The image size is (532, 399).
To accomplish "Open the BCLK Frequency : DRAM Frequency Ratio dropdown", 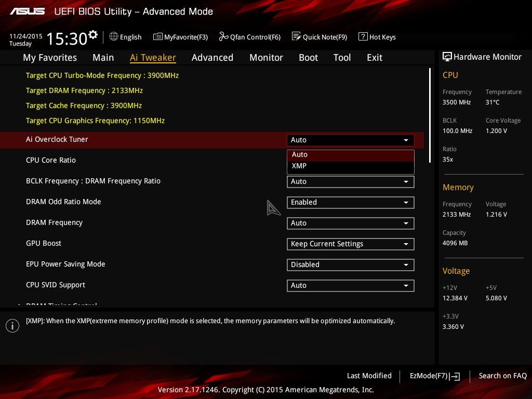I will (x=351, y=182).
